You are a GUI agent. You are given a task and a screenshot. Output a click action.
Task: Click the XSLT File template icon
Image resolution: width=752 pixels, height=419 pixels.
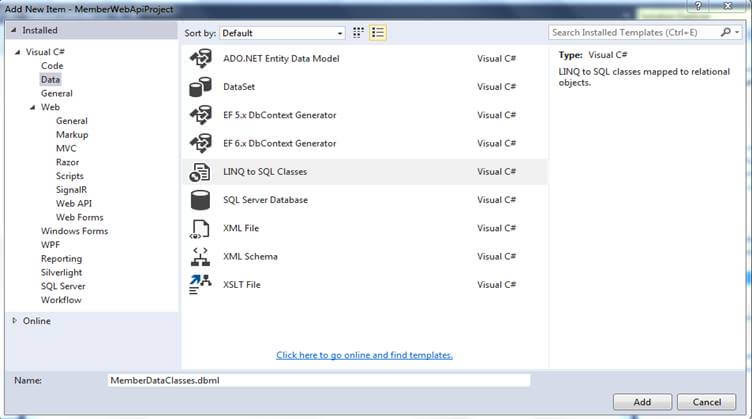[x=200, y=285]
